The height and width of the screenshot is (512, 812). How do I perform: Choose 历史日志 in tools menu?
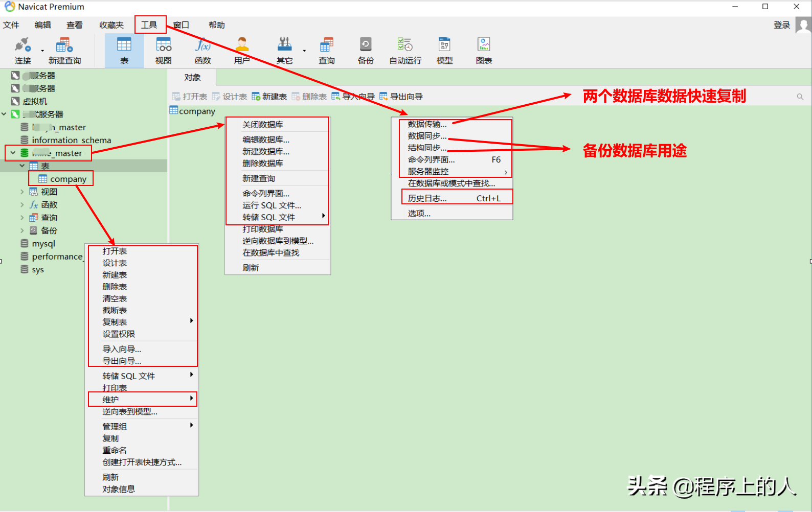pos(452,198)
